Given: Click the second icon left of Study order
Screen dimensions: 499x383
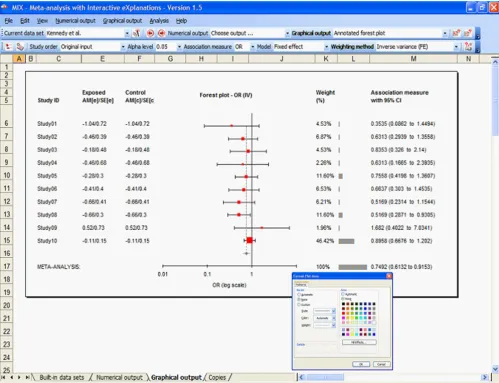Looking at the screenshot, I should point(20,47).
